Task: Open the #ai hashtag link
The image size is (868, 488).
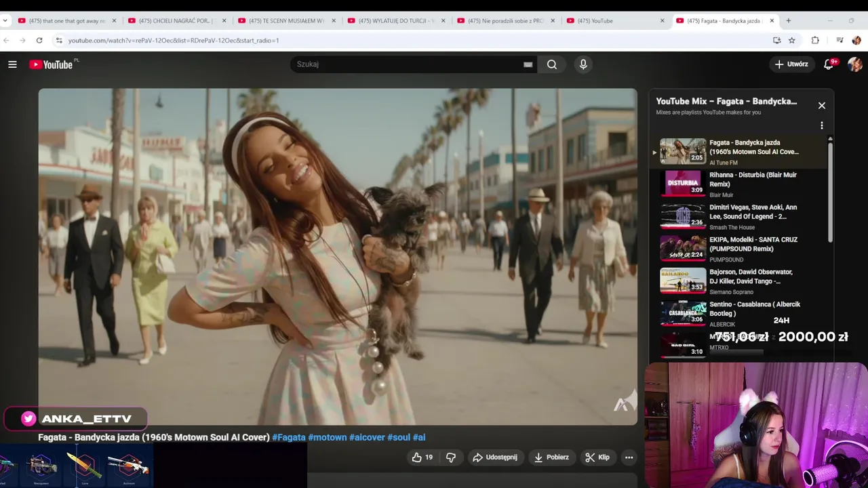Action: [419, 438]
